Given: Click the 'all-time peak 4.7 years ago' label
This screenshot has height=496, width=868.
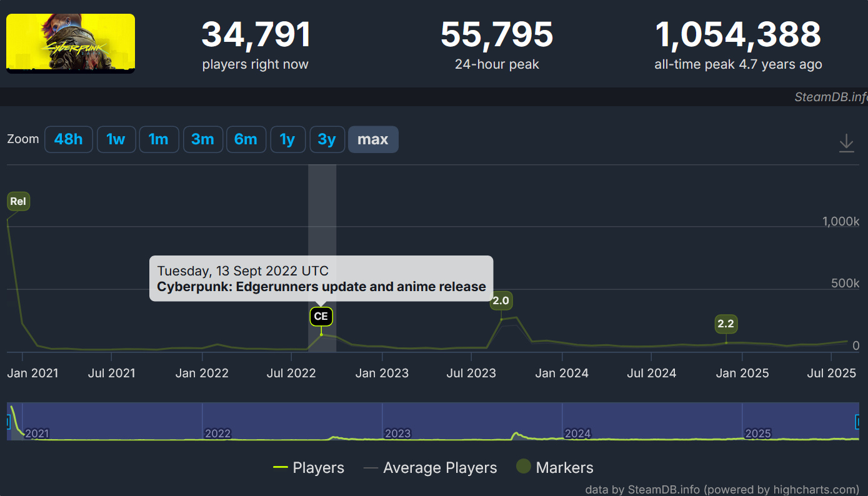Looking at the screenshot, I should tap(738, 64).
